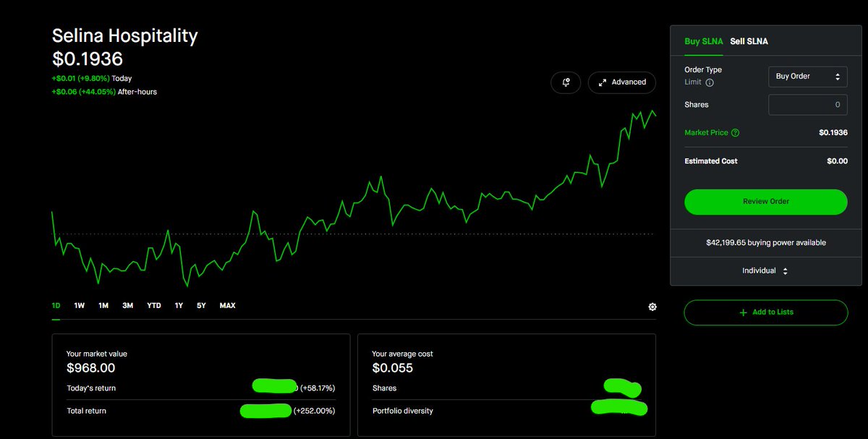The image size is (868, 439).
Task: Show the MAX chart history
Action: coord(227,305)
